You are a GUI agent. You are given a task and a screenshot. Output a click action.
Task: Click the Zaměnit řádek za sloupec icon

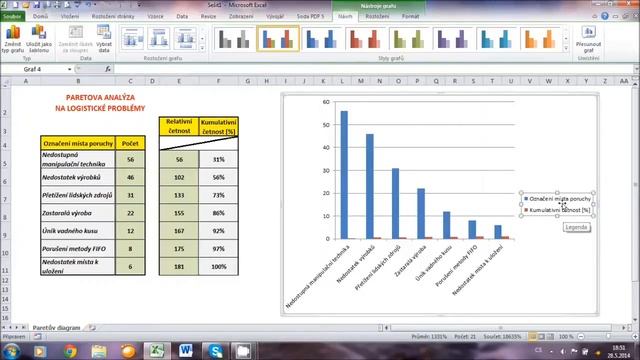76,39
